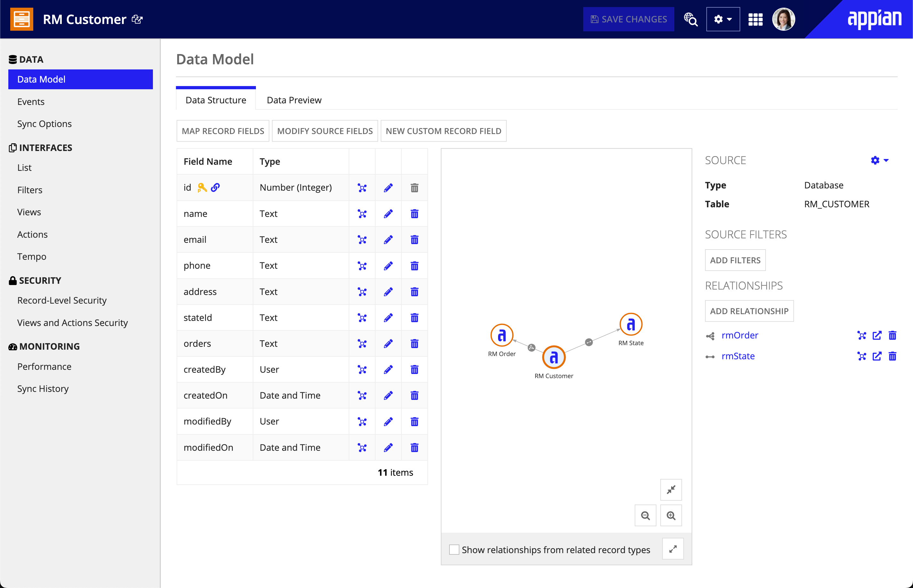
Task: Click the ADD RELATIONSHIP button
Action: pyautogui.click(x=749, y=311)
